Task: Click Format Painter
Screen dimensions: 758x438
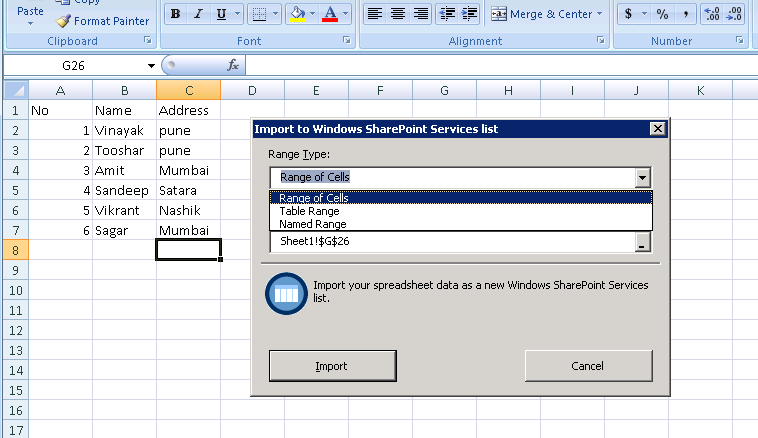Action: click(x=102, y=21)
